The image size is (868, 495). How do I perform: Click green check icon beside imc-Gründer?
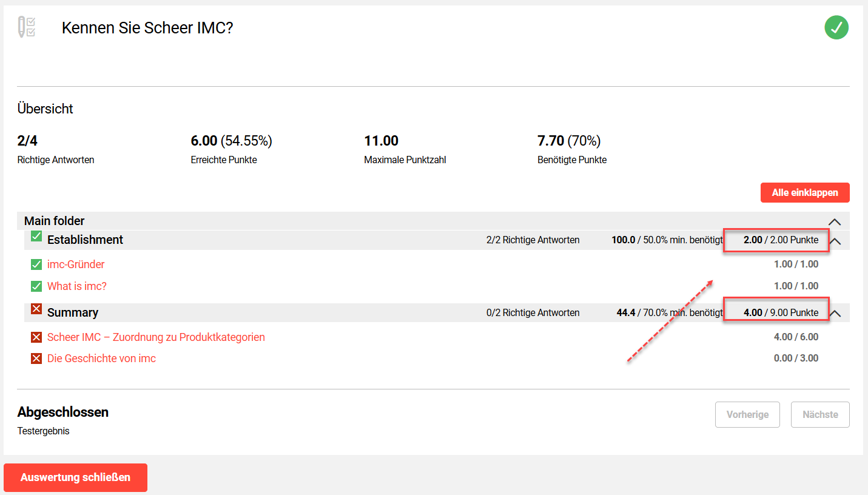pos(36,264)
